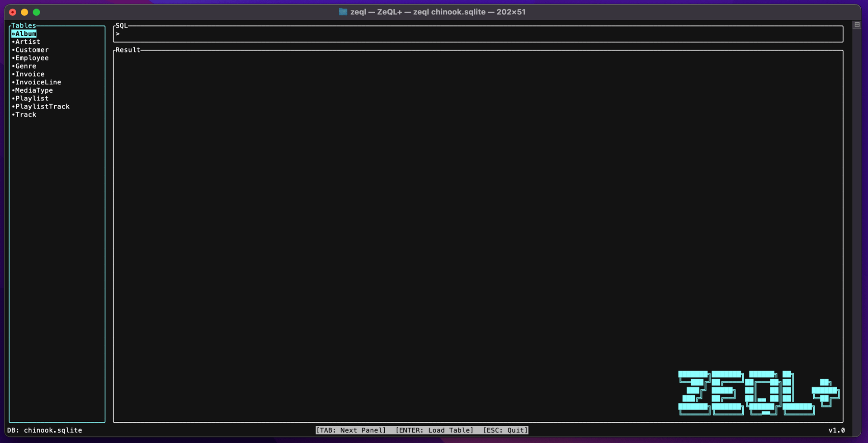Select the InvoiceLine table

pos(37,83)
